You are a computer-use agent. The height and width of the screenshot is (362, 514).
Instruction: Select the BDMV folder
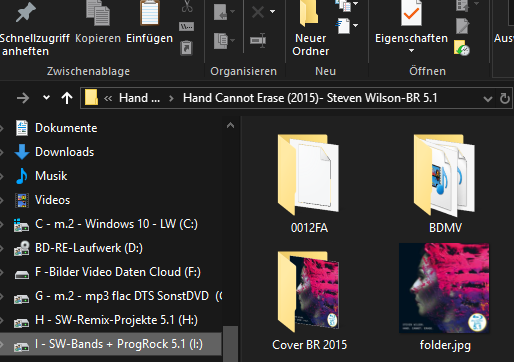click(x=445, y=184)
